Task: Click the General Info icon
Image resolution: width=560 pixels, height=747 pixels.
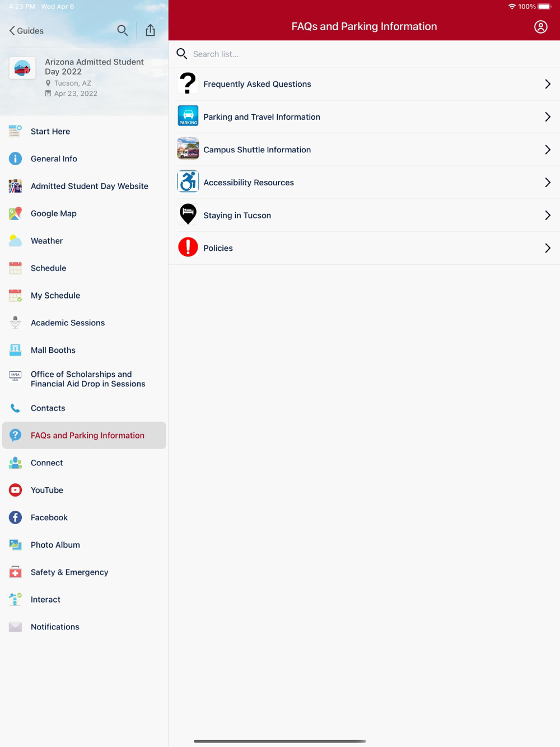Action: click(x=15, y=159)
